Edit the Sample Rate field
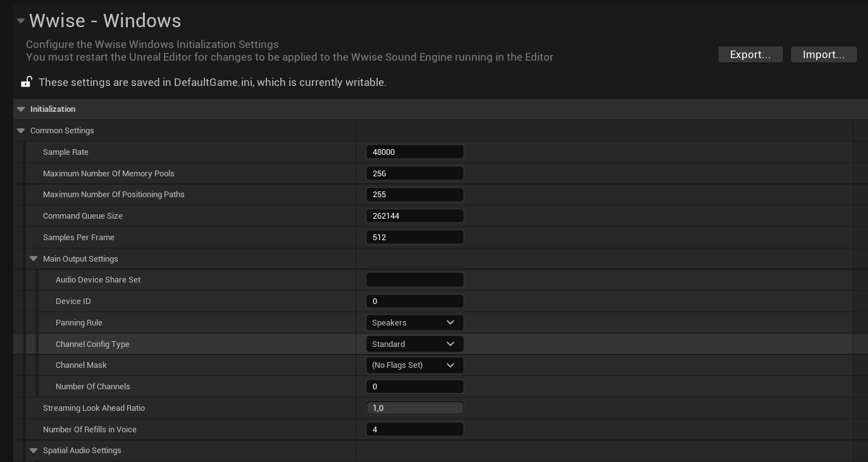Screen dimensions: 868x462 click(x=415, y=152)
